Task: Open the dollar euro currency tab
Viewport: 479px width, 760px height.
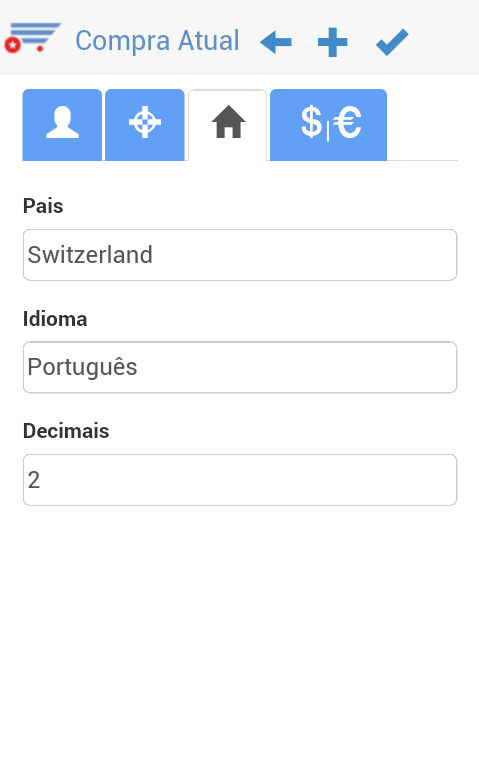Action: 328,125
